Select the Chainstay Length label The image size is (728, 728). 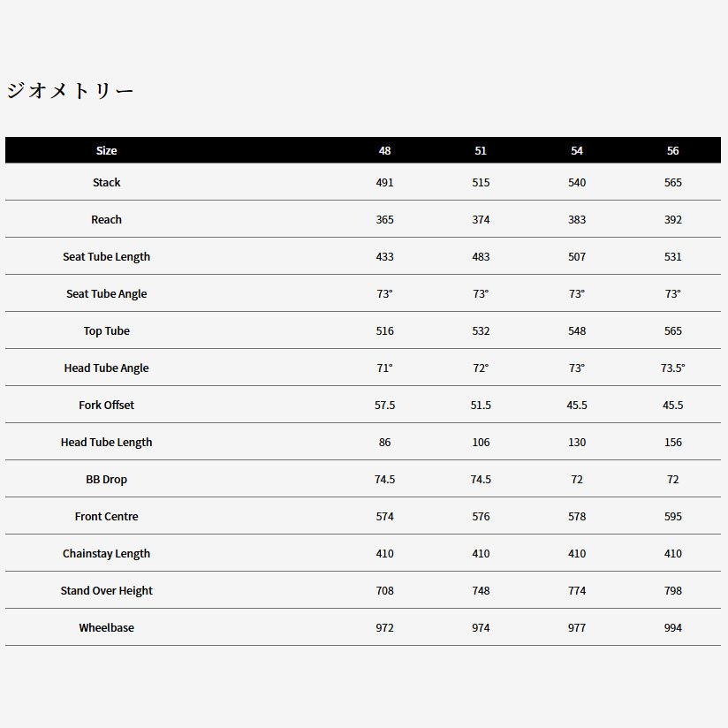click(x=106, y=554)
